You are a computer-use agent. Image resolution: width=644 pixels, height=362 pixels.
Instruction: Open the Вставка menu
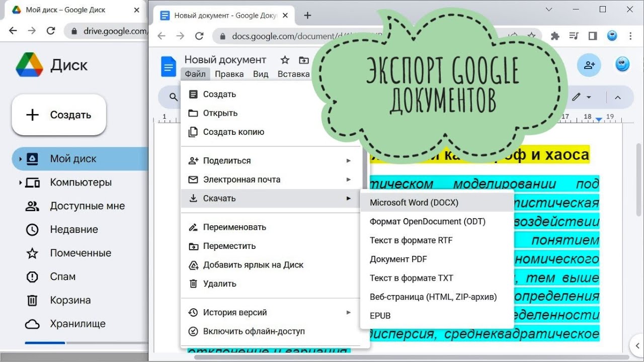click(x=293, y=74)
